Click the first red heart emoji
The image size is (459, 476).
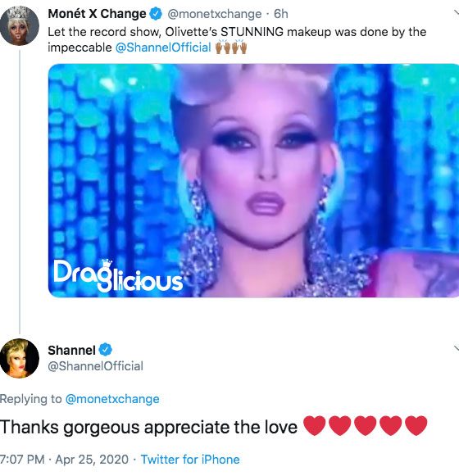(x=315, y=426)
